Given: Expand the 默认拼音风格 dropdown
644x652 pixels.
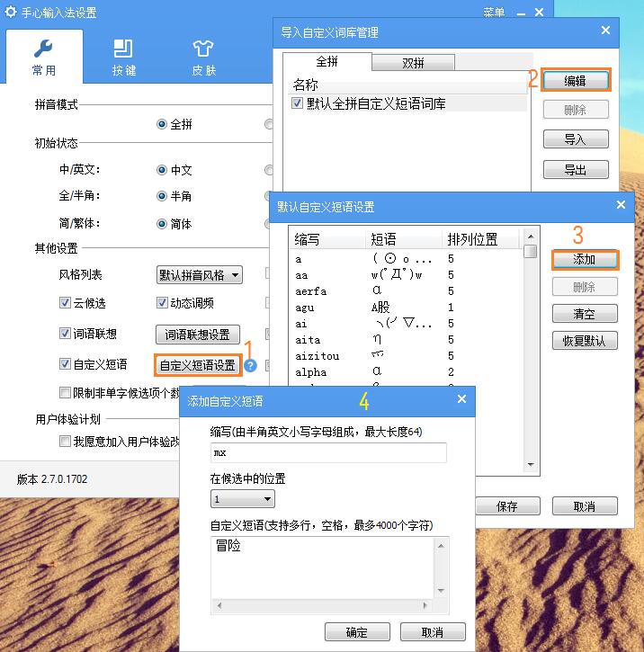Looking at the screenshot, I should 199,275.
